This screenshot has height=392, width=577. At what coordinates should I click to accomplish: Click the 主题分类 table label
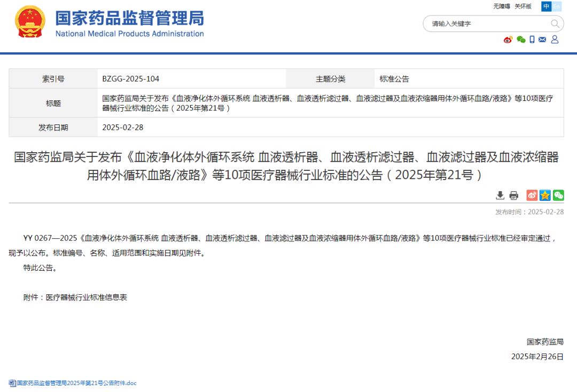point(331,79)
